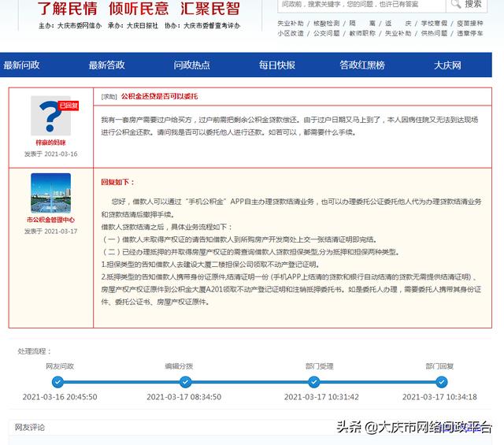Click the 网友评论 section heading

[x=30, y=428]
